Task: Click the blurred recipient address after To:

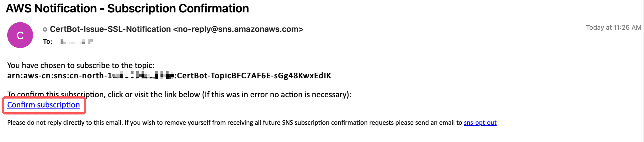Action: (77, 42)
